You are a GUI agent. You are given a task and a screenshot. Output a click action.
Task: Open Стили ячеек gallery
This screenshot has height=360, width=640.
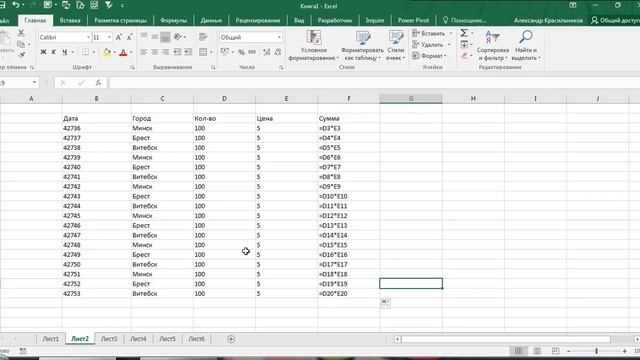[x=395, y=45]
